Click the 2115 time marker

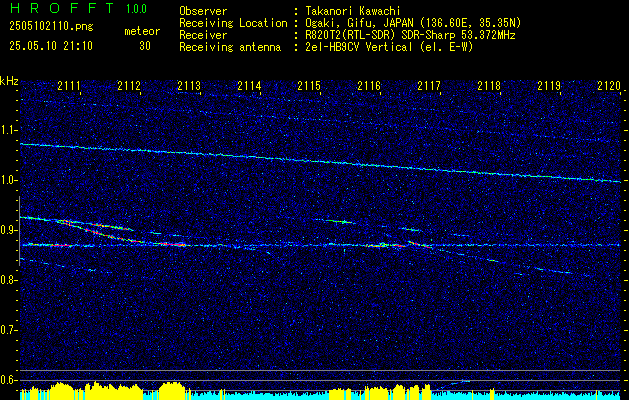pos(309,86)
